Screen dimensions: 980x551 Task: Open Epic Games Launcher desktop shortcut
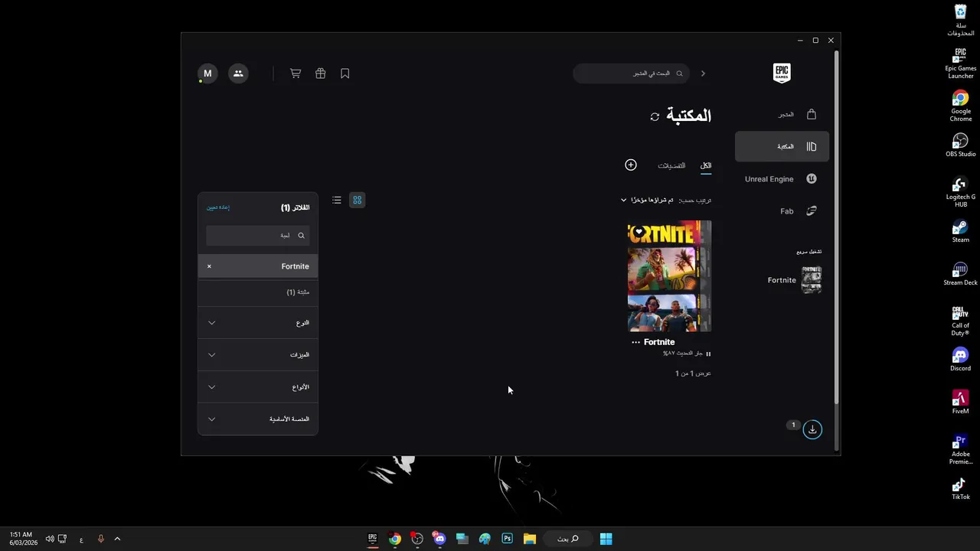click(961, 64)
